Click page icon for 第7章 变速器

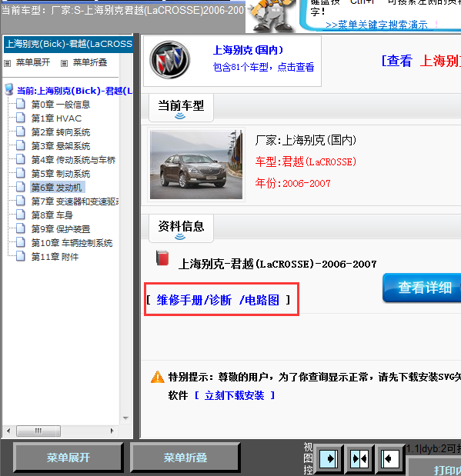pos(20,201)
